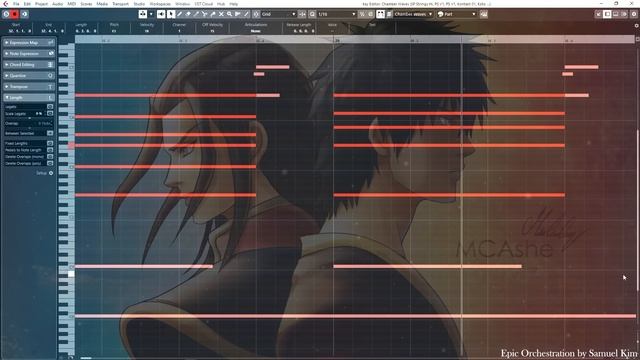Toggle the white-highlighted icon left of Chamber waves
Image resolution: width=640 pixels, height=360 pixels.
380,14
